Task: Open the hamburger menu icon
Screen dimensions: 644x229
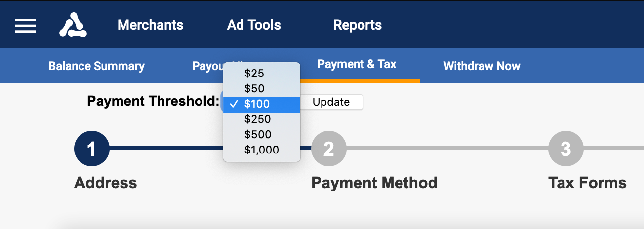Action: tap(26, 26)
